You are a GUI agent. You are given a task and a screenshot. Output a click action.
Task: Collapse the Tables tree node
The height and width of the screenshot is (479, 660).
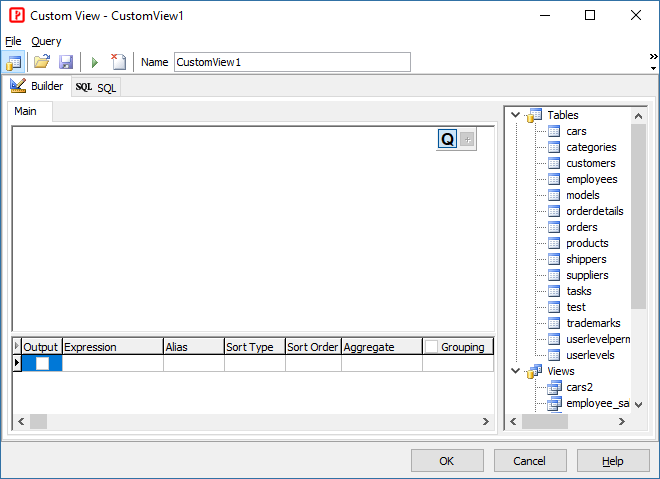[516, 115]
